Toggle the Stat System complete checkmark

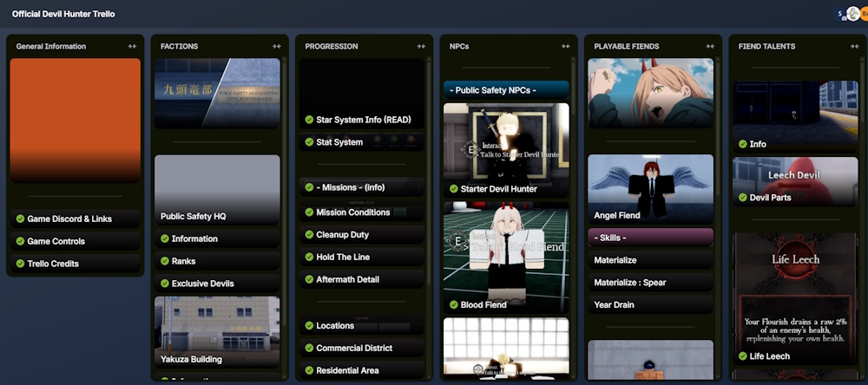point(310,142)
